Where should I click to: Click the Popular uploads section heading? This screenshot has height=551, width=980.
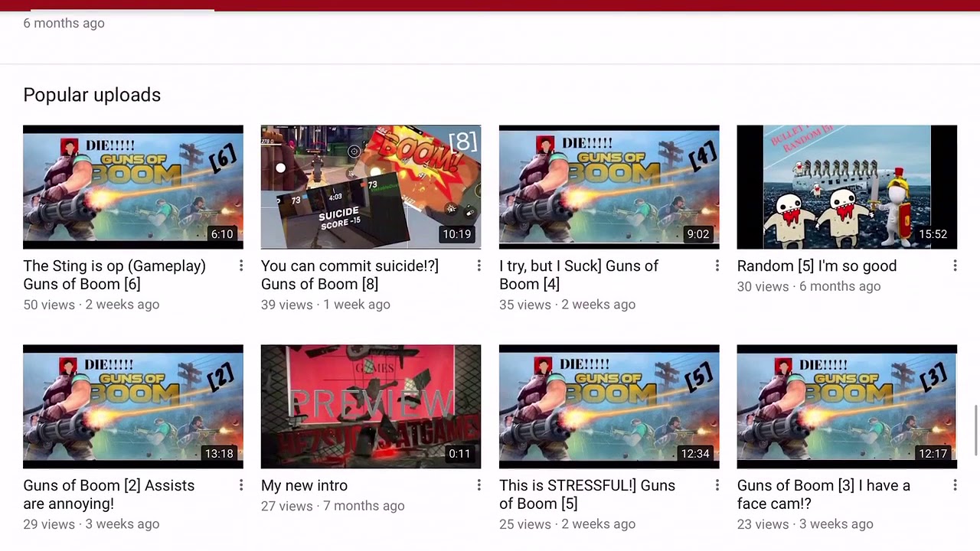point(92,95)
